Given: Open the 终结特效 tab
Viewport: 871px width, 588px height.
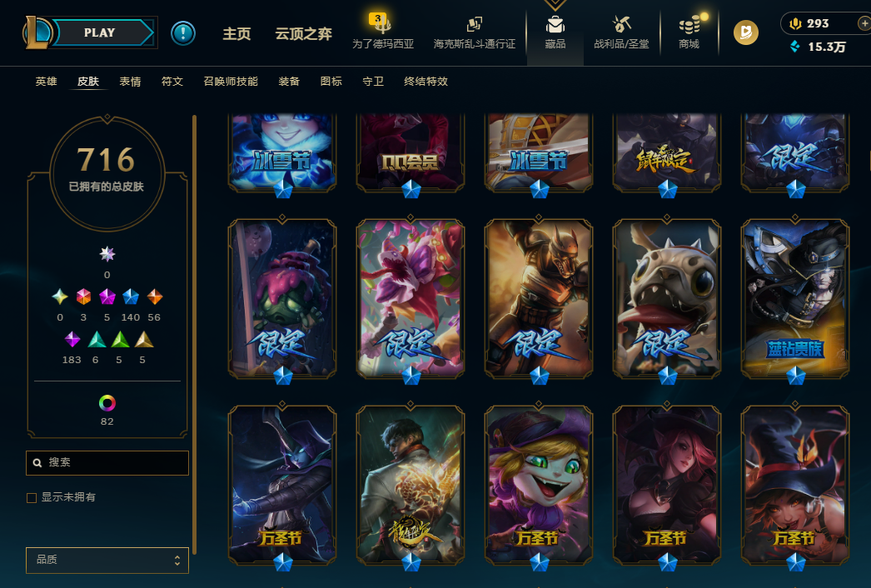Looking at the screenshot, I should [x=426, y=81].
